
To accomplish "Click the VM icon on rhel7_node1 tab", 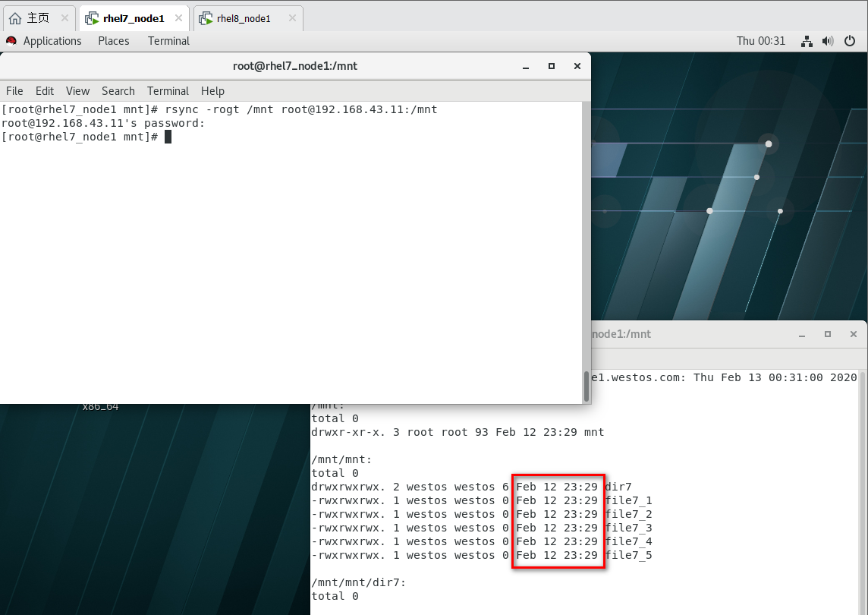I will click(92, 19).
